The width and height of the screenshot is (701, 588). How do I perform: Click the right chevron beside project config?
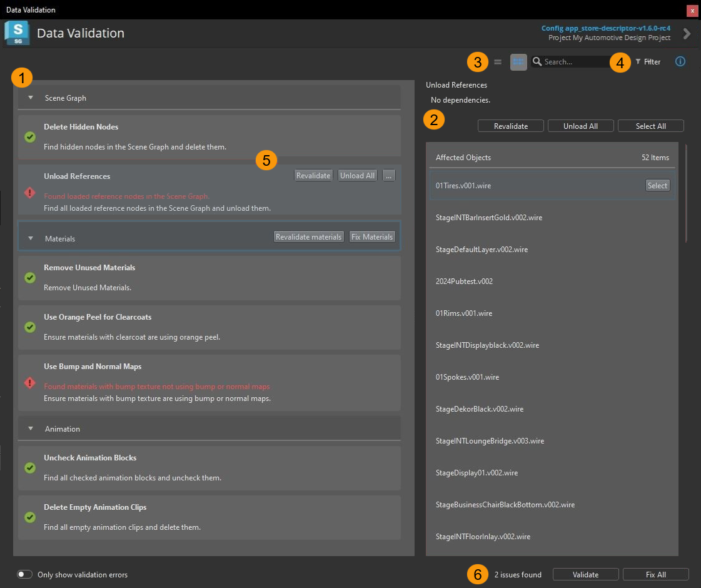pyautogui.click(x=687, y=34)
